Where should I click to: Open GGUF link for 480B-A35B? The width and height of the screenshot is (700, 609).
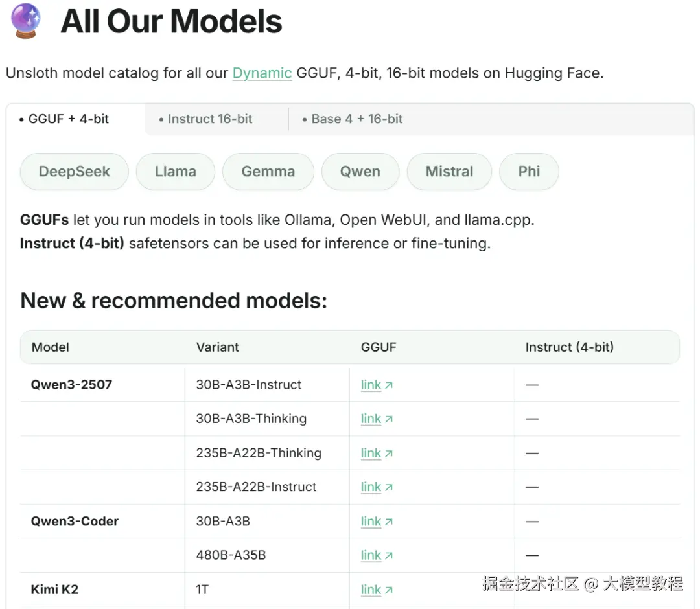point(377,555)
